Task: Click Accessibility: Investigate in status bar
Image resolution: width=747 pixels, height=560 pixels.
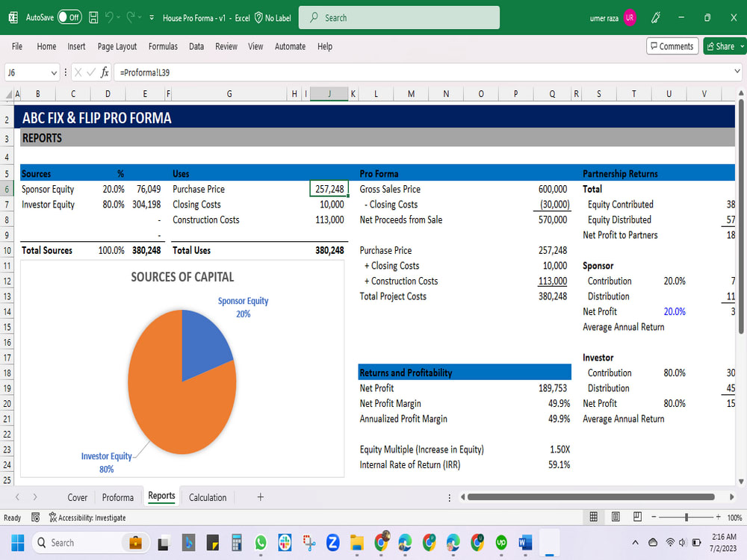Action: [x=87, y=517]
